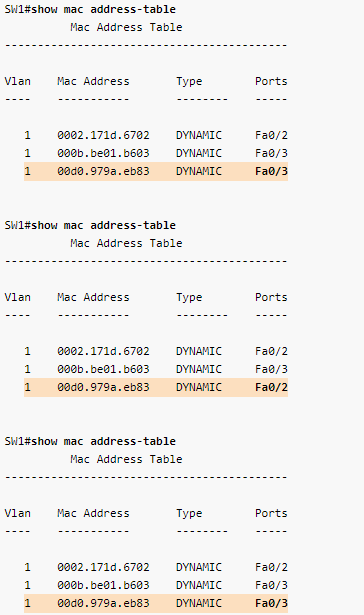The height and width of the screenshot is (615, 364).
Task: Click DYNAMIC type in the first row of the first table
Action: [199, 135]
